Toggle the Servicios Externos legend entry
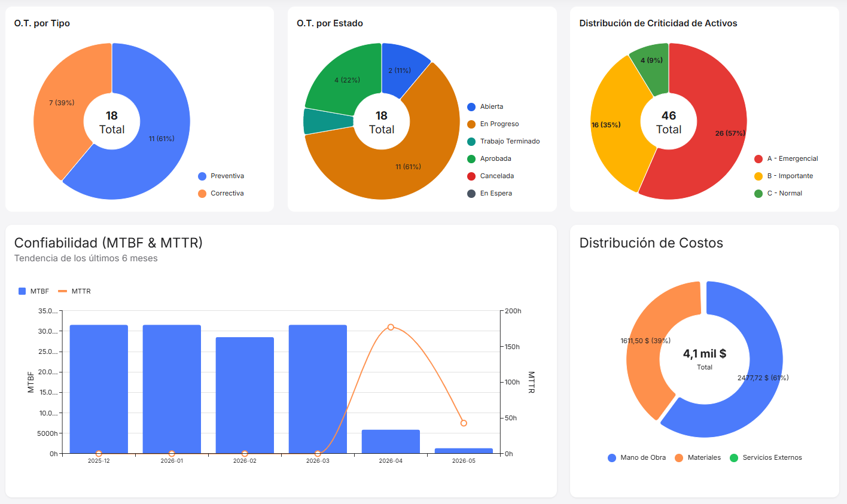The height and width of the screenshot is (504, 847). tap(766, 457)
